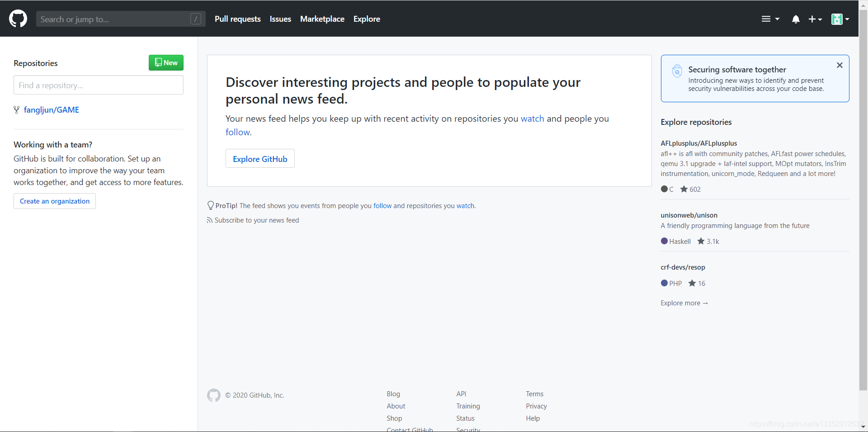
Task: Click Create an organization button
Action: pos(55,201)
